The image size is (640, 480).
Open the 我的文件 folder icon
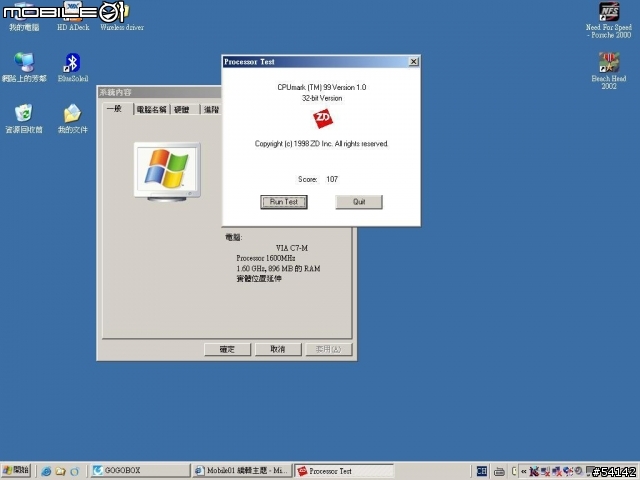click(72, 114)
